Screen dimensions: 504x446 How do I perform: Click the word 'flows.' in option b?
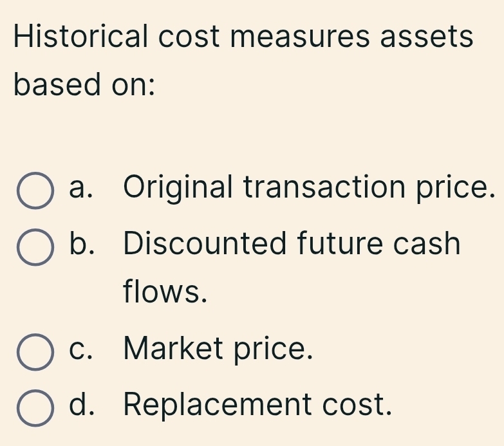pos(166,293)
